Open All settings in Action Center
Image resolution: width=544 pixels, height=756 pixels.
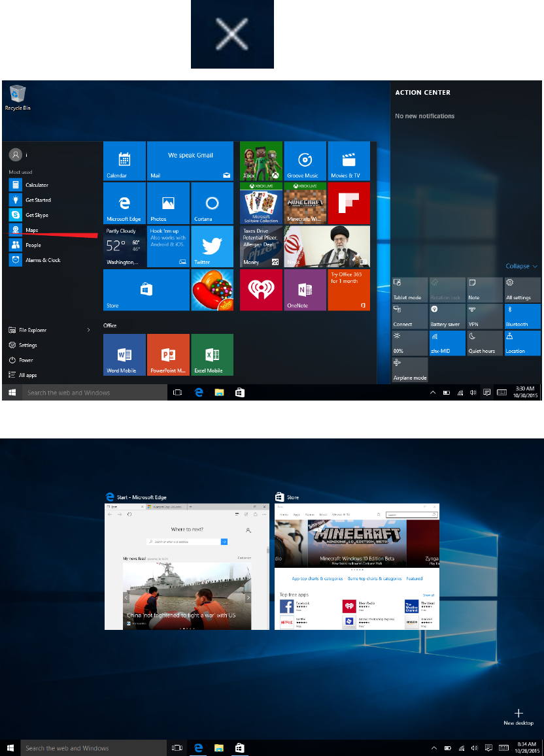pyautogui.click(x=522, y=289)
